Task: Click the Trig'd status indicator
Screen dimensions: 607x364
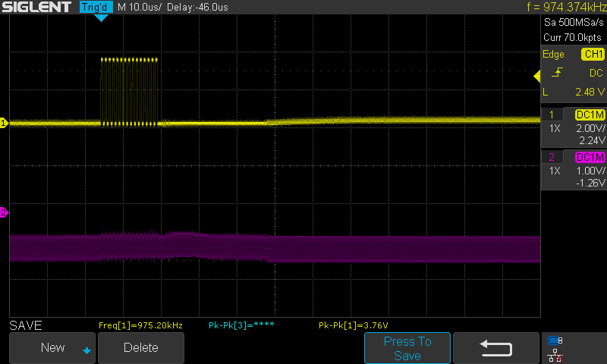Action: 96,7
